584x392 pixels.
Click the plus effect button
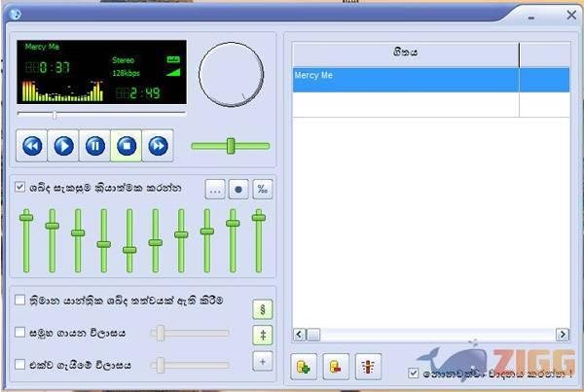coord(262,362)
